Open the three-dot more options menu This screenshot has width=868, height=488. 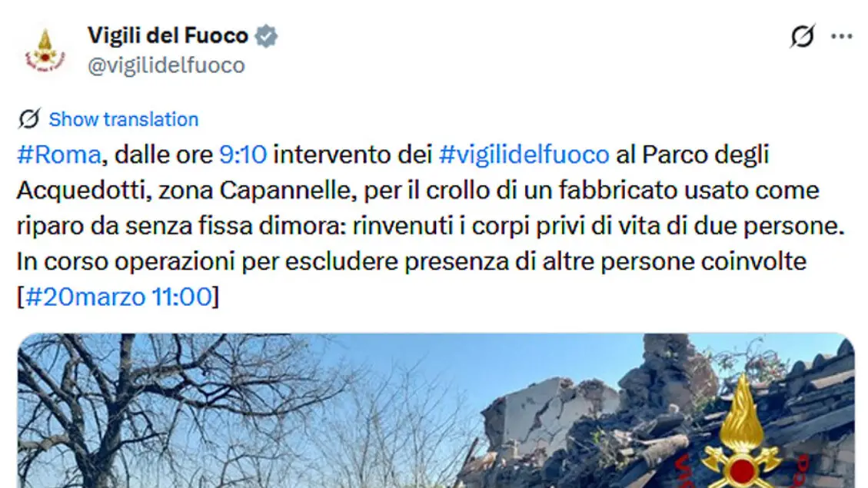click(x=841, y=37)
